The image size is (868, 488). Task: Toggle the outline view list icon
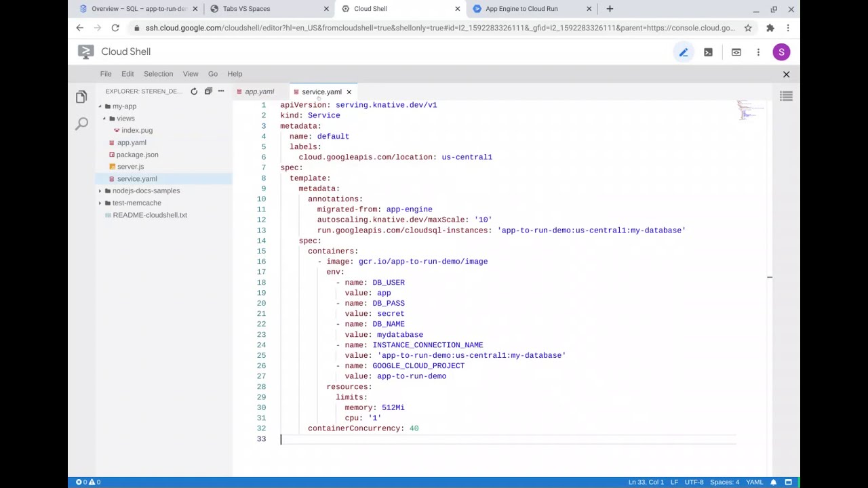pyautogui.click(x=786, y=97)
